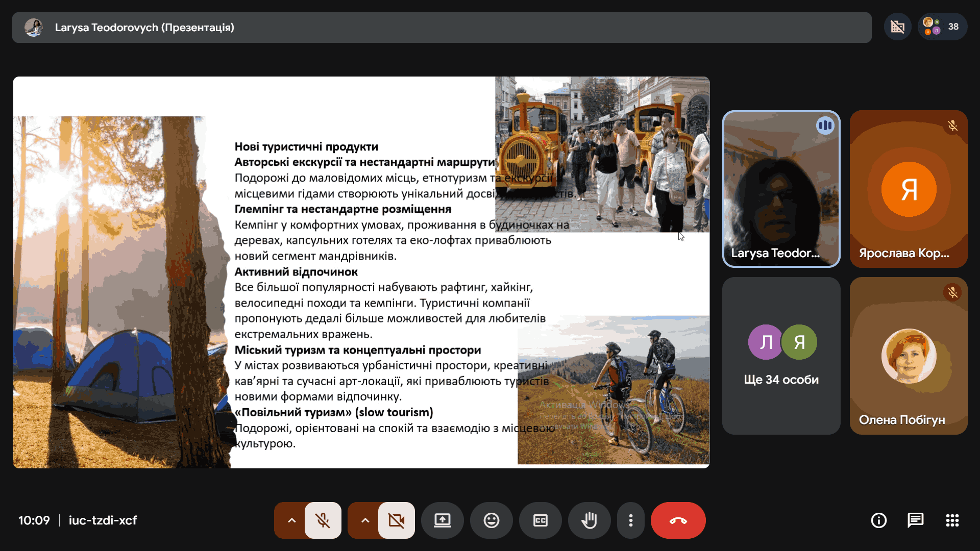The width and height of the screenshot is (980, 551).
Task: Click the crossed-out presentation icon top right
Action: (x=897, y=27)
